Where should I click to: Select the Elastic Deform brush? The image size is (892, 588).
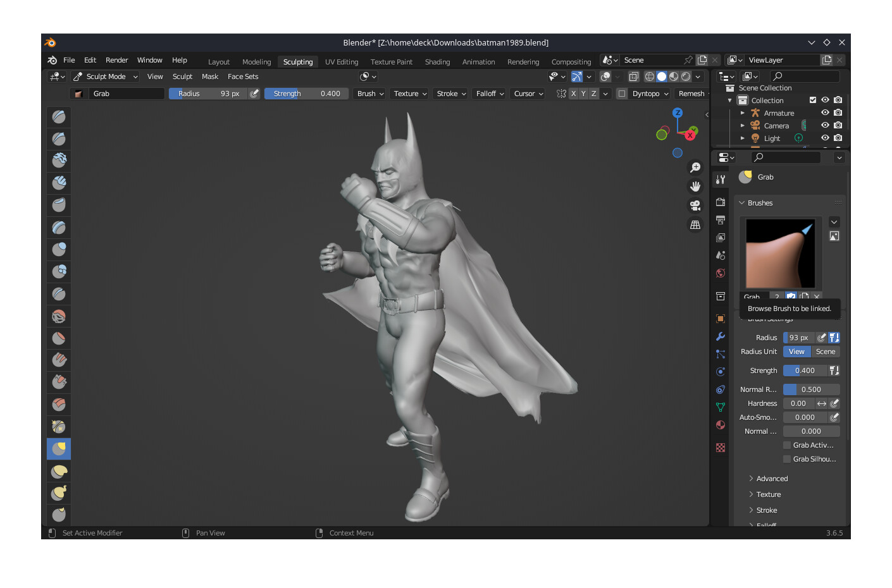click(59, 471)
